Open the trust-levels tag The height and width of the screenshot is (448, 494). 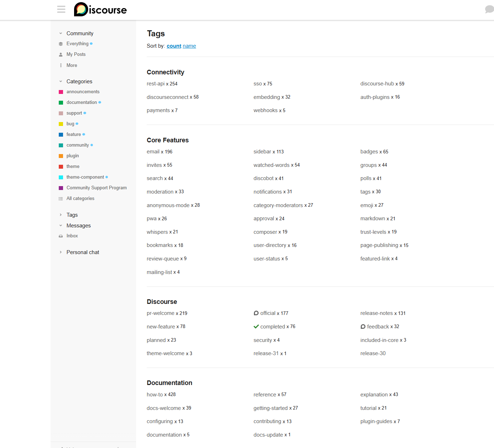pos(373,232)
